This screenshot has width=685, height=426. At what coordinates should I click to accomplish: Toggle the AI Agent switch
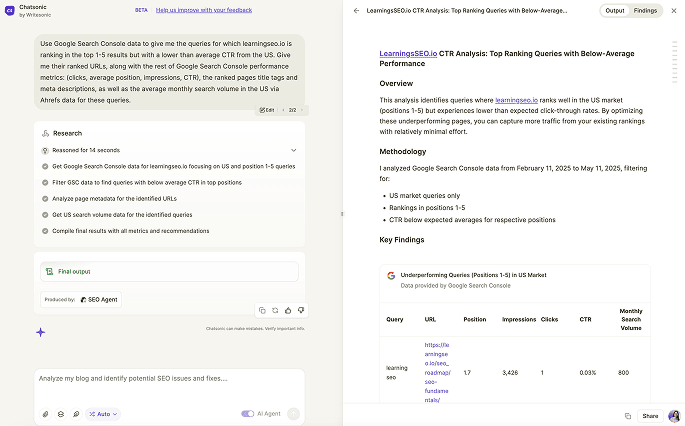pos(248,414)
